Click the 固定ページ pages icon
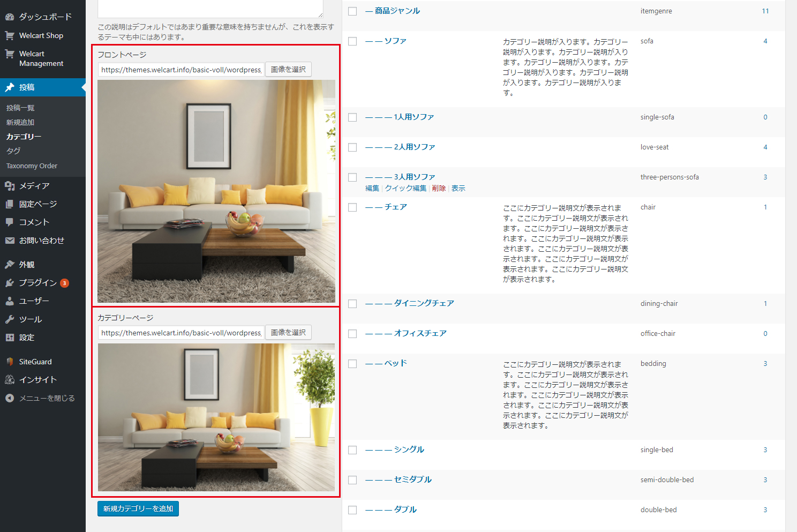 (x=10, y=204)
